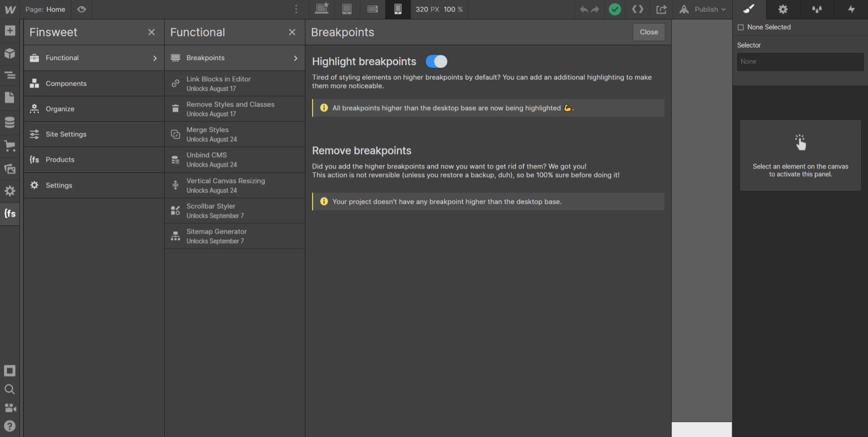Switch to the Interactions lightning tab
The height and width of the screenshot is (437, 868).
click(x=851, y=9)
